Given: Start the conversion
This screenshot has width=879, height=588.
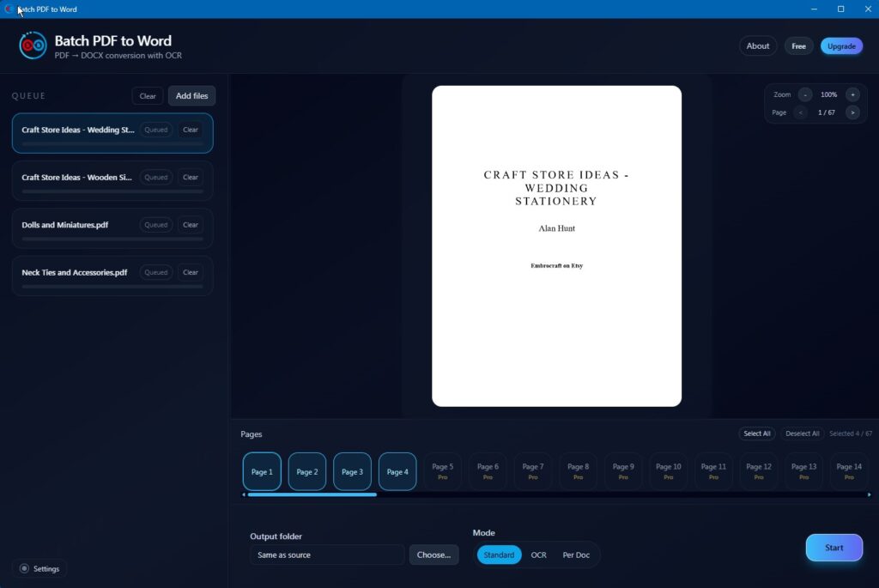Looking at the screenshot, I should [834, 548].
